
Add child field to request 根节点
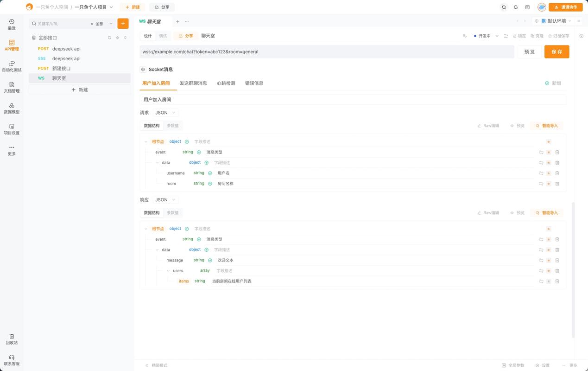[x=187, y=141]
